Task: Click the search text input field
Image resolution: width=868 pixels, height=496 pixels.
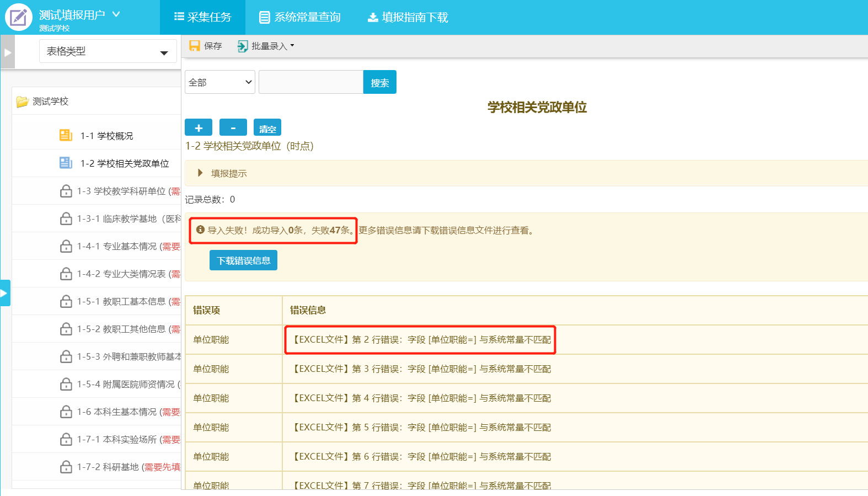Action: tap(310, 82)
